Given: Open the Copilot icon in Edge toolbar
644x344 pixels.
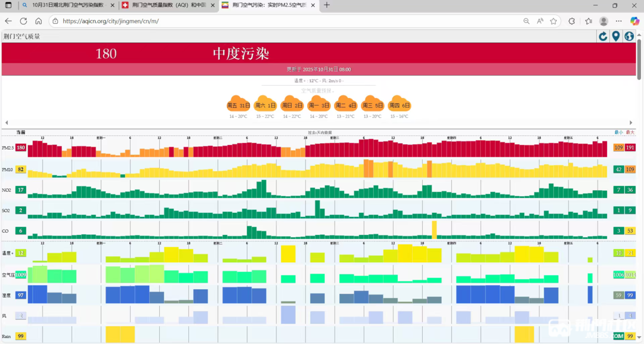Looking at the screenshot, I should (634, 21).
